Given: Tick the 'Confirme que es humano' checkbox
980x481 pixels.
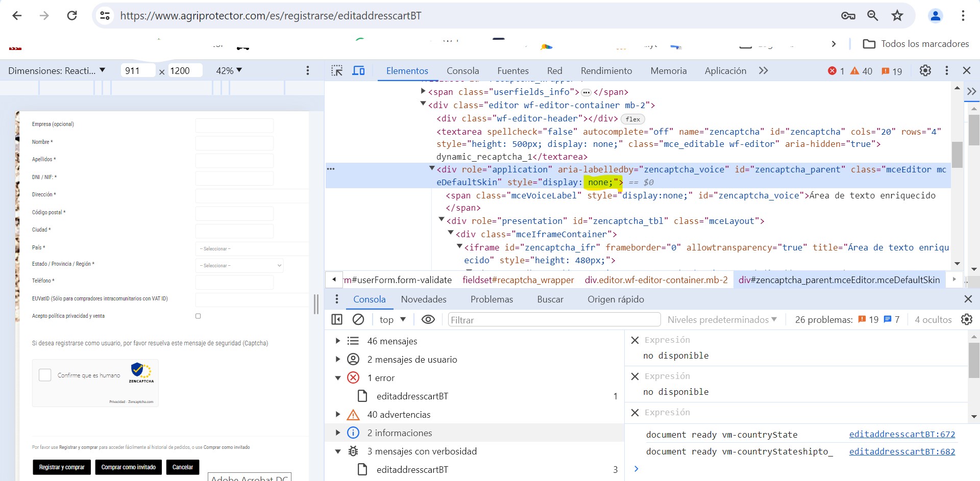Looking at the screenshot, I should [x=45, y=375].
